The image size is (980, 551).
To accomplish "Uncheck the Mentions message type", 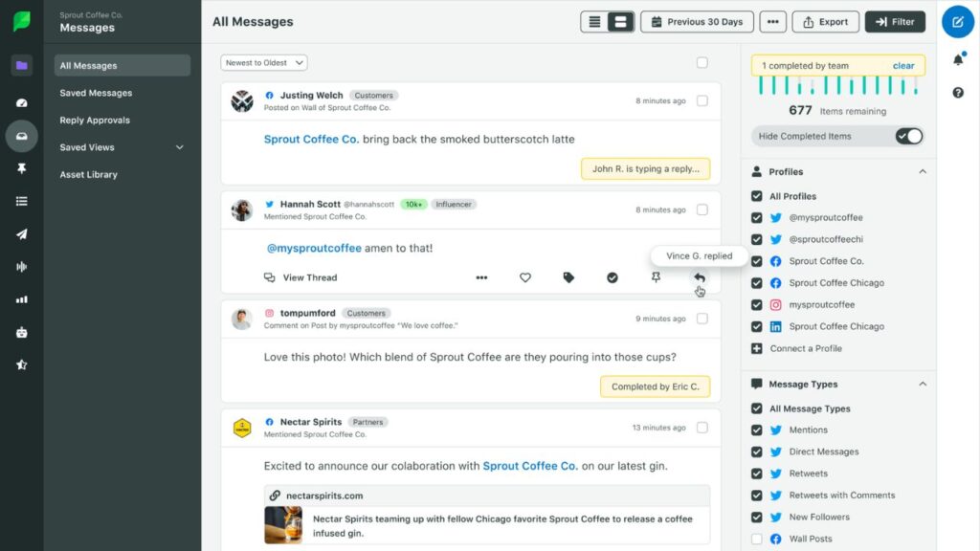I will tap(756, 430).
